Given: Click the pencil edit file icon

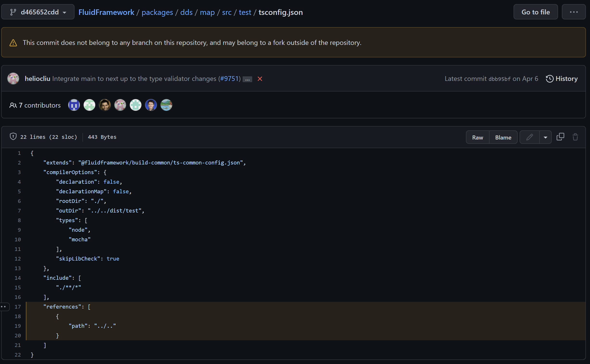Looking at the screenshot, I should click(529, 137).
